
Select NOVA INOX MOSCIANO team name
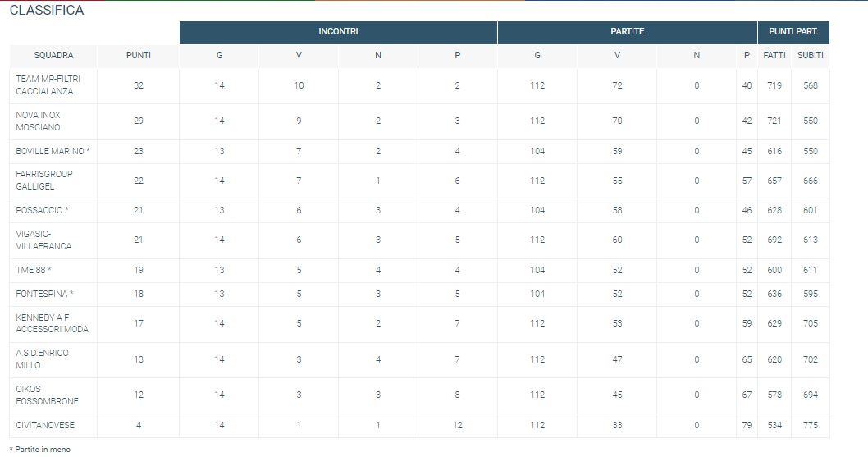[x=39, y=121]
